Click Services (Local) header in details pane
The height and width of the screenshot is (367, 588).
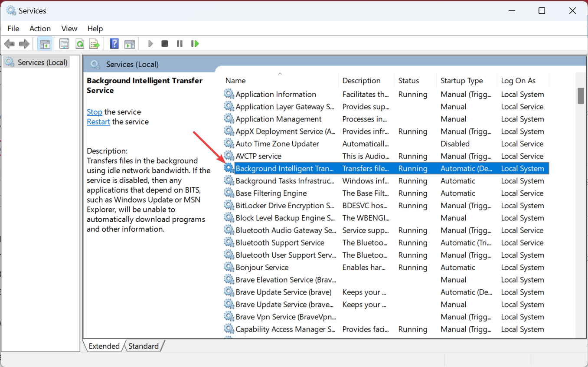coord(132,64)
